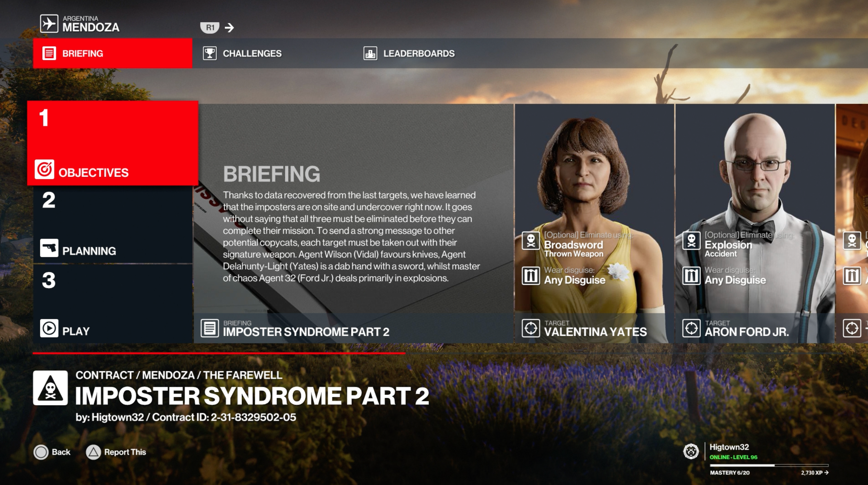Select the Play menu tile
The image size is (868, 485).
[112, 304]
